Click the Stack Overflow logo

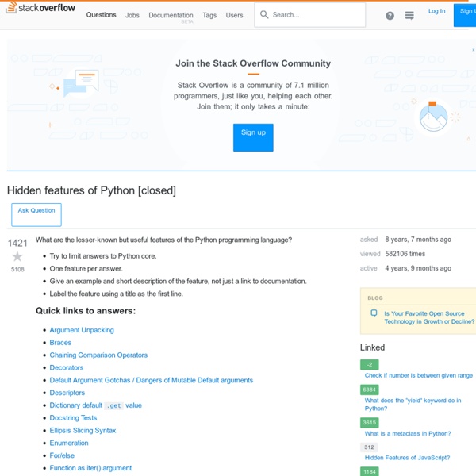coord(40,8)
